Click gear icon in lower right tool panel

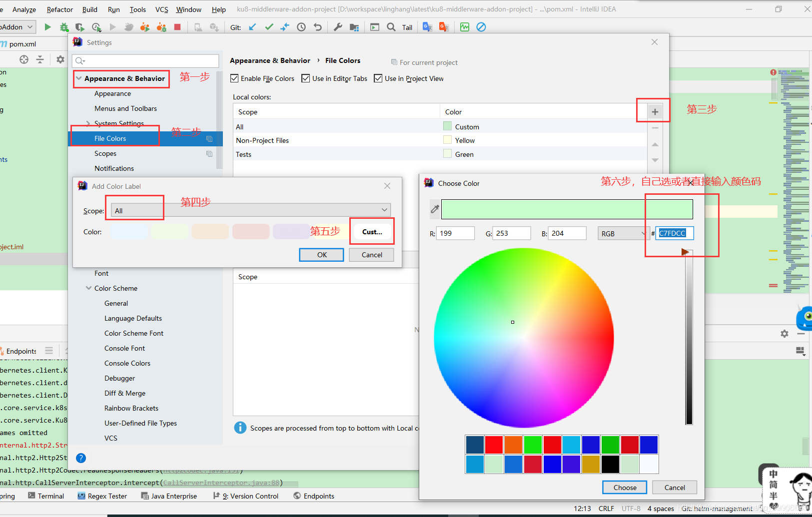pyautogui.click(x=785, y=334)
